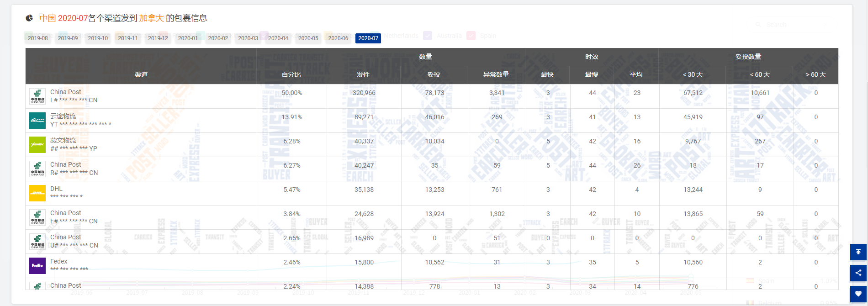The width and height of the screenshot is (868, 306).
Task: Click the 云途物流 carrier logo
Action: [37, 121]
